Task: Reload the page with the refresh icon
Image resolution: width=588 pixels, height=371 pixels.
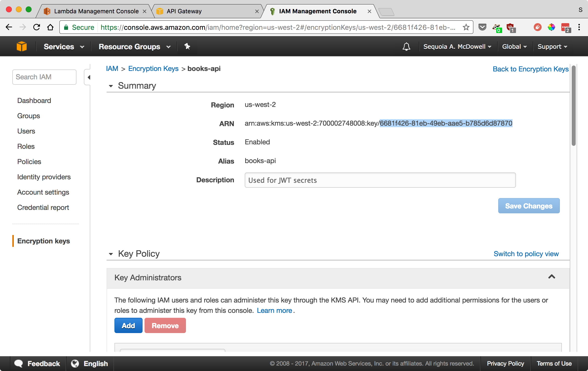Action: pos(37,27)
